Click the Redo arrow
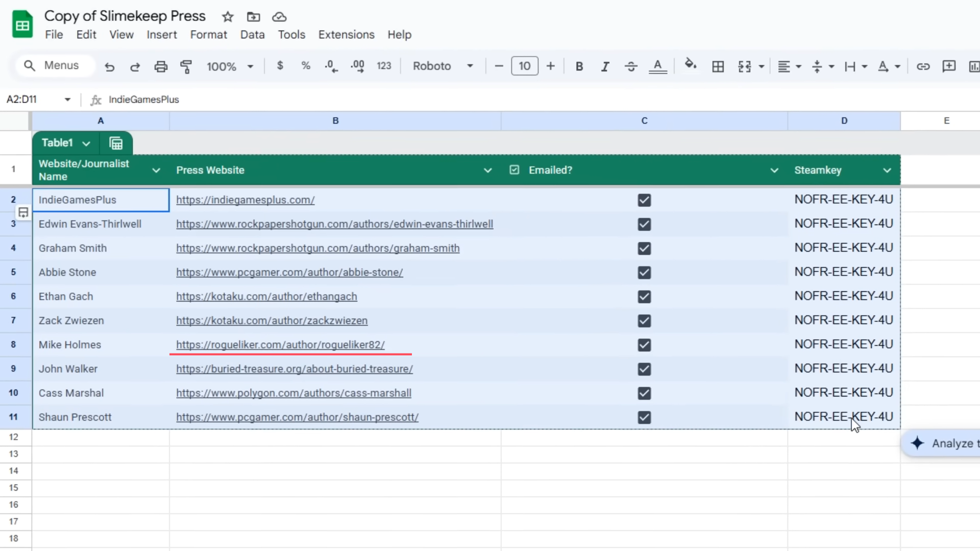Viewport: 980px width, 551px height. click(135, 66)
